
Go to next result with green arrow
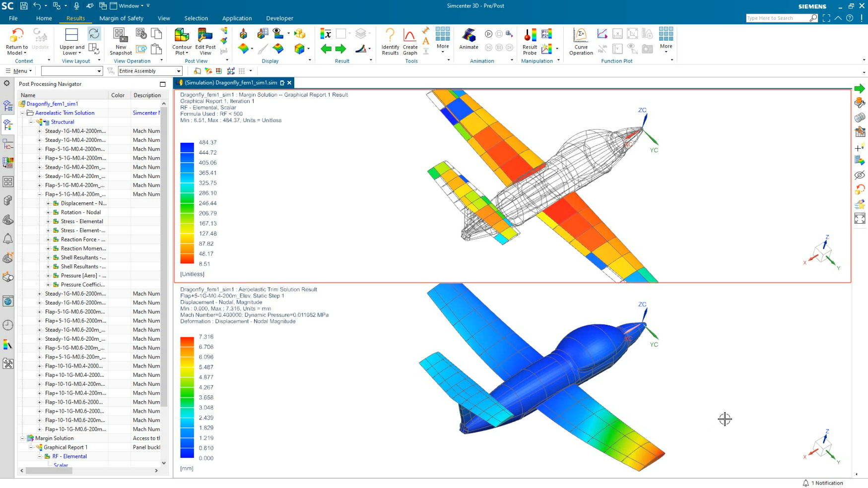[340, 49]
